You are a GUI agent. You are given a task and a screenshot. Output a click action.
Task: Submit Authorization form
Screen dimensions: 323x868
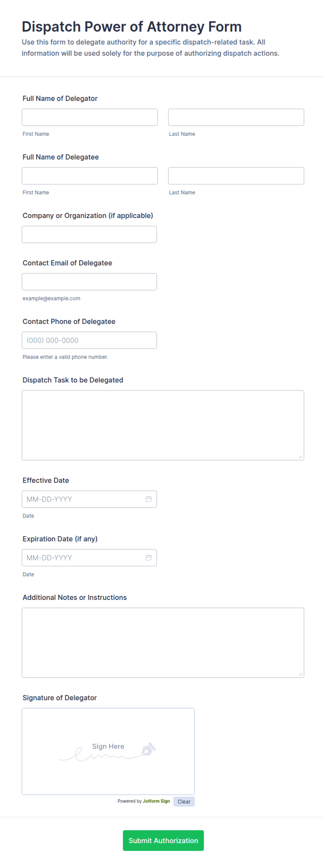coord(163,841)
